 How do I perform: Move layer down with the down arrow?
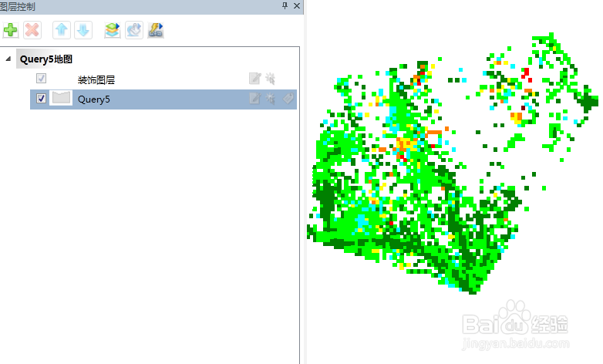(83, 30)
